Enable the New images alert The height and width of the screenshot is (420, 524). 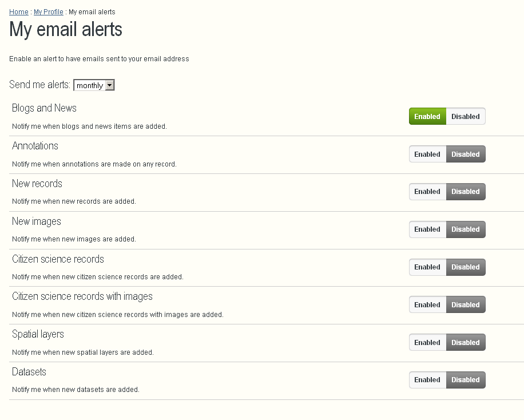point(427,229)
